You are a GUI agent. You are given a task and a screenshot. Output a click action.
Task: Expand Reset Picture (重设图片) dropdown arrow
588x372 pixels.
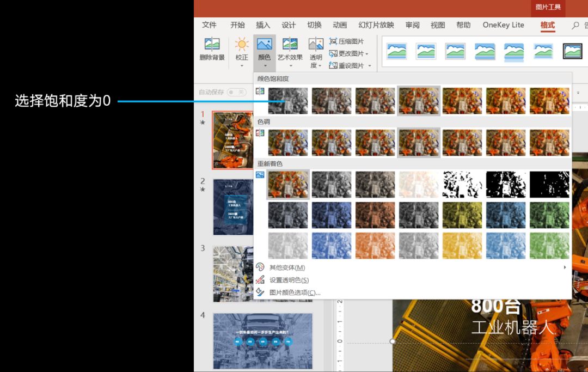click(370, 65)
